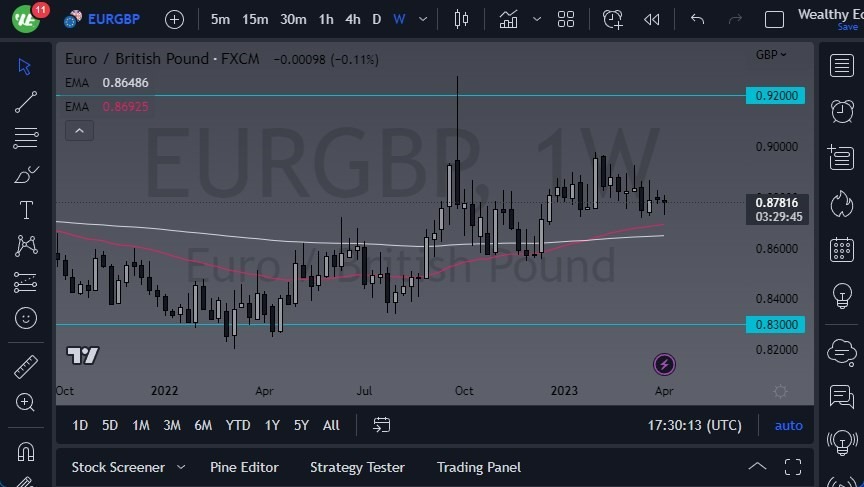This screenshot has height=487, width=864.
Task: Select the D daily timeframe
Action: tap(377, 19)
